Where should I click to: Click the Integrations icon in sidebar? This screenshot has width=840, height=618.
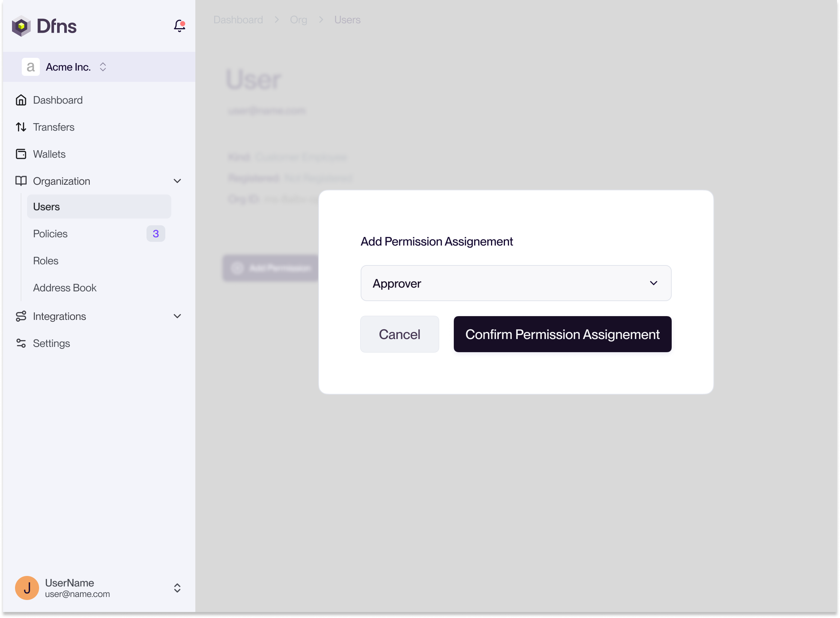click(21, 317)
